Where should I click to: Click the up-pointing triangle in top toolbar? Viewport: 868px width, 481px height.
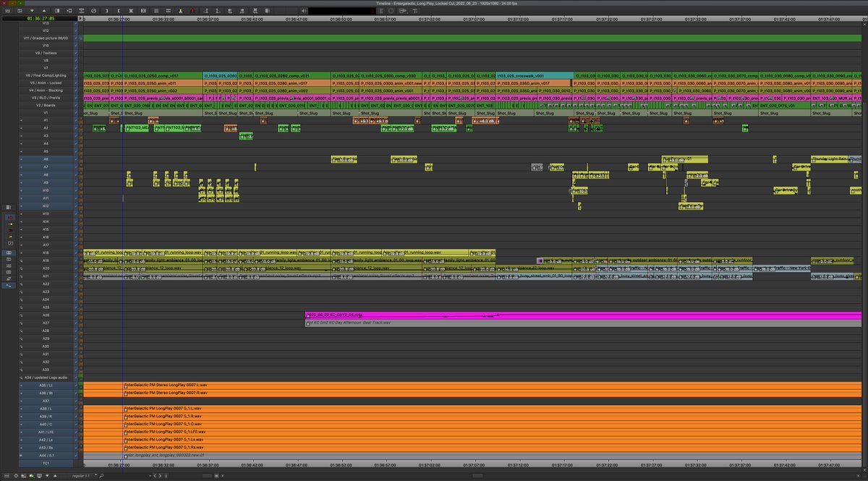tap(43, 10)
